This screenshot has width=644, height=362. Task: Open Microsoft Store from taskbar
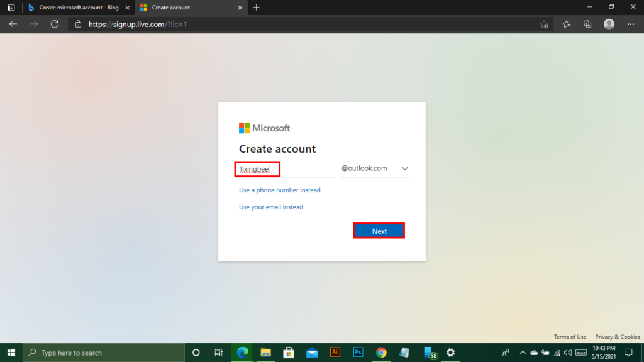(x=289, y=353)
